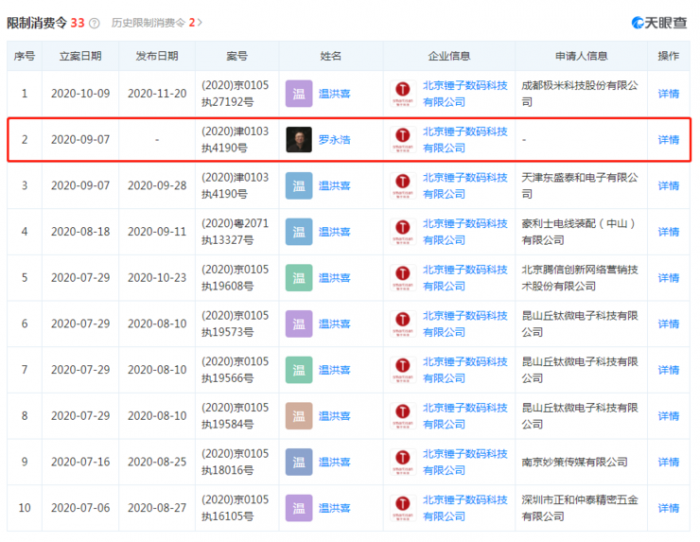Click the green 温 avatar in row 5
700x542 pixels.
[298, 278]
